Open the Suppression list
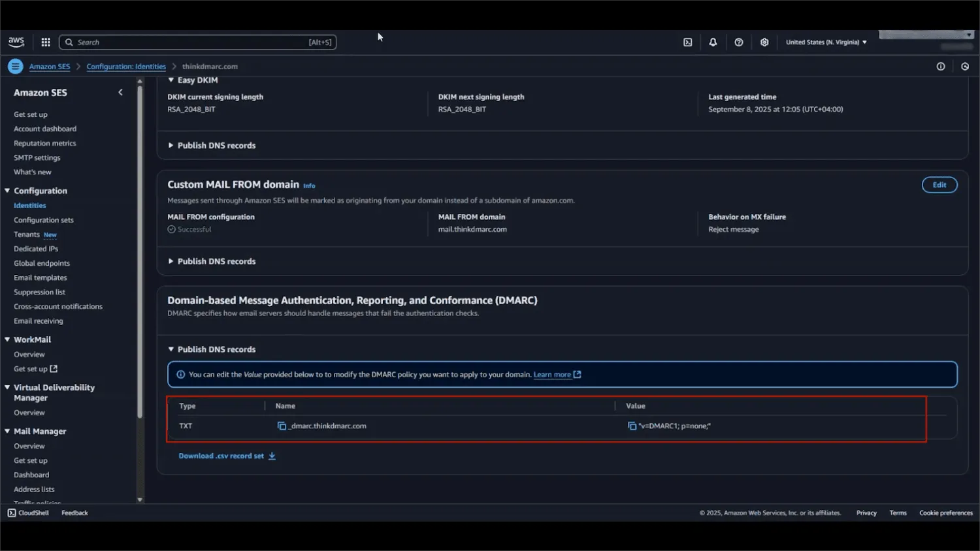This screenshot has width=980, height=551. click(x=40, y=292)
